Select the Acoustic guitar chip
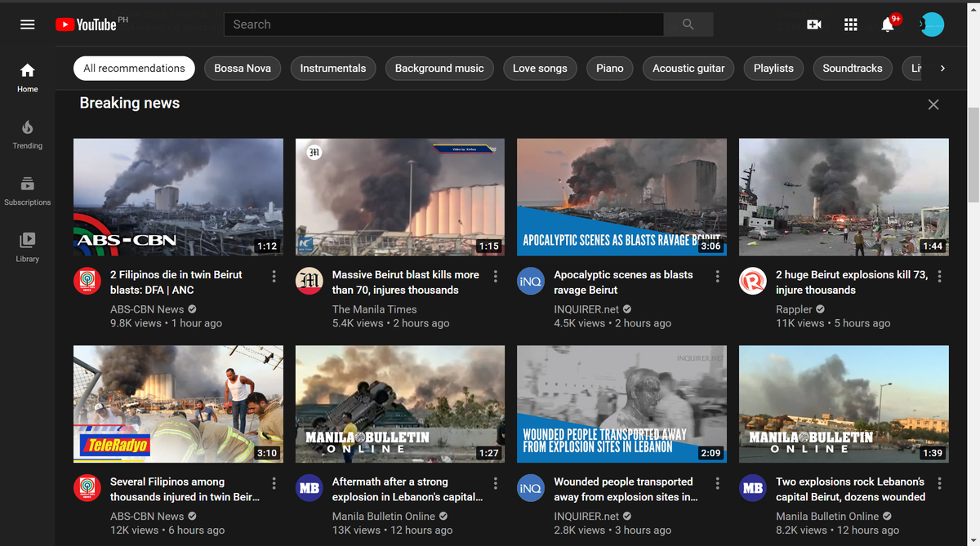This screenshot has width=980, height=546. pyautogui.click(x=688, y=69)
